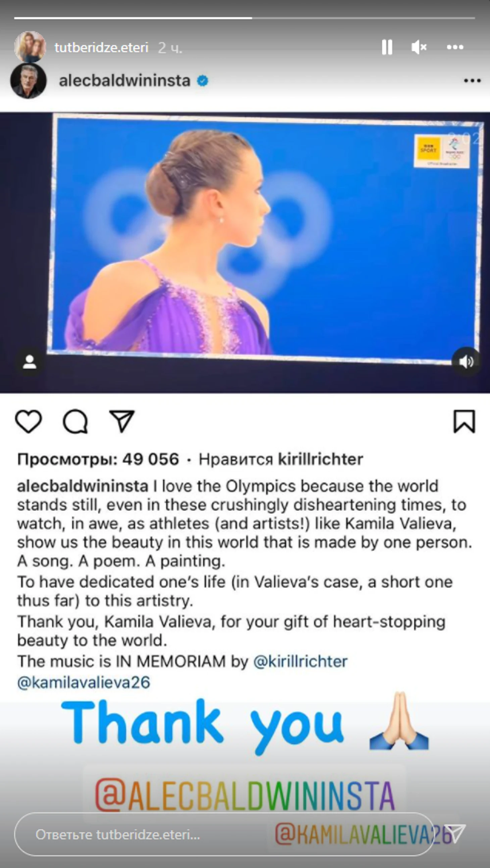This screenshot has width=490, height=868.
Task: Pause the Instagram story playback
Action: (x=387, y=47)
